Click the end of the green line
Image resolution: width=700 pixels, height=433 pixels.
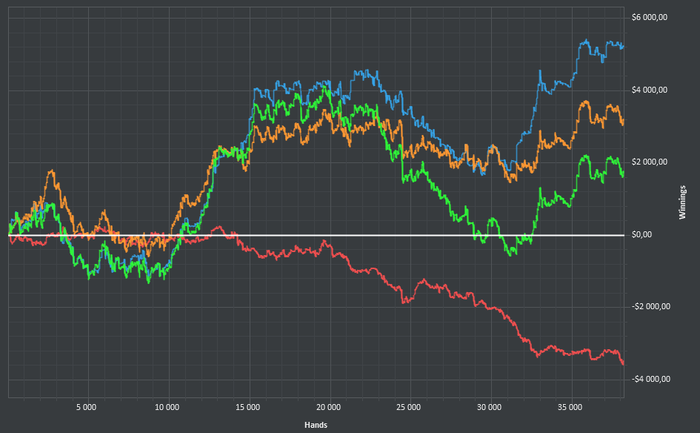623,175
